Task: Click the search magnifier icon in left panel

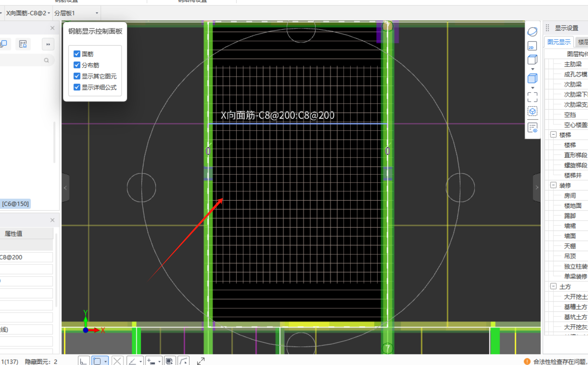Action: coord(46,60)
